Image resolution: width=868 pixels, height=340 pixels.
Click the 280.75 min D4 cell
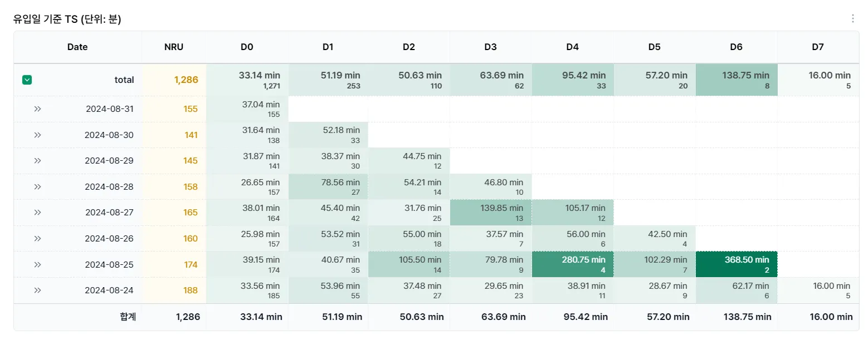[572, 264]
